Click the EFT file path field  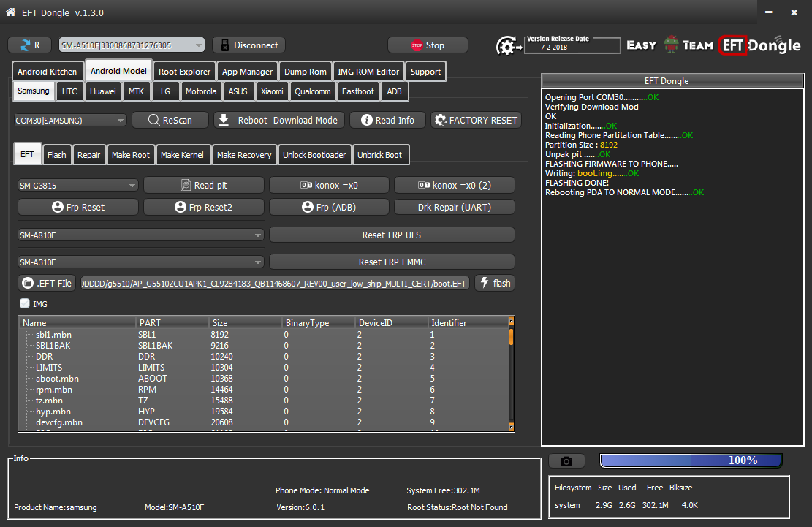(275, 283)
